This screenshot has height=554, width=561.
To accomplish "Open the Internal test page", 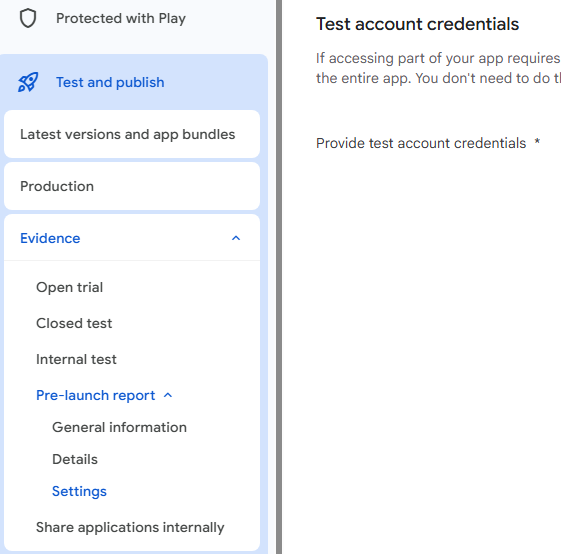I will pyautogui.click(x=76, y=359).
